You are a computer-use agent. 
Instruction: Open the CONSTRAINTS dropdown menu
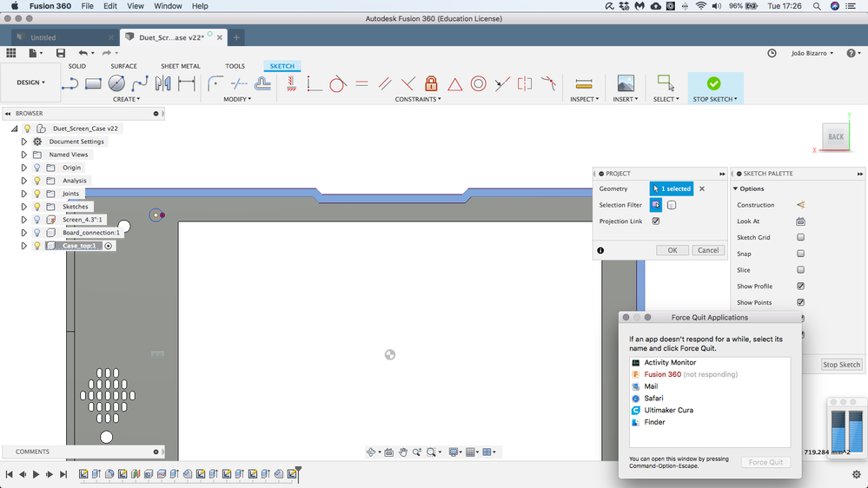[x=418, y=99]
